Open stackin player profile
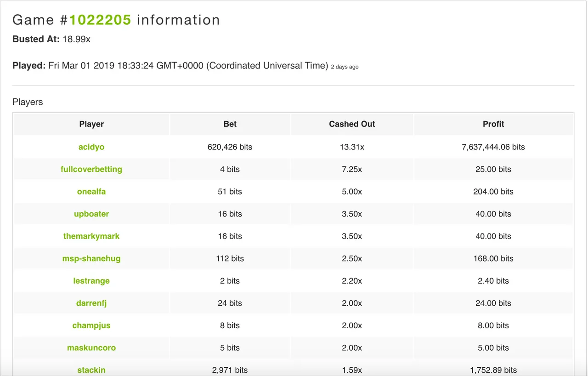This screenshot has width=588, height=376. [x=91, y=370]
